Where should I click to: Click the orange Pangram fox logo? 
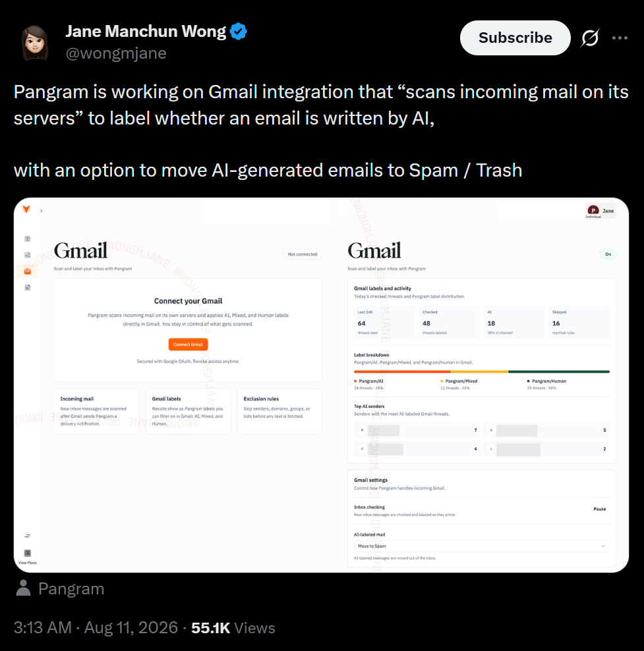(26, 209)
